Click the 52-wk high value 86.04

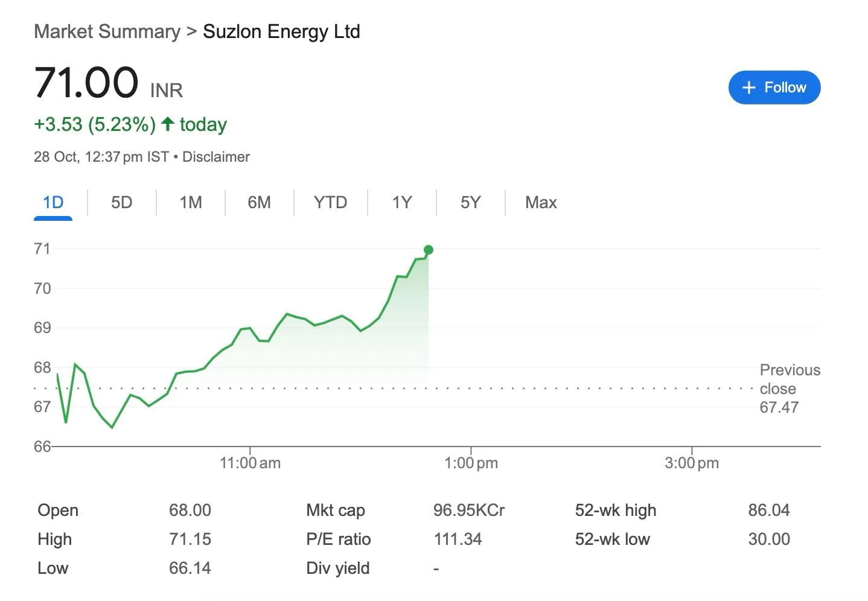tap(769, 510)
